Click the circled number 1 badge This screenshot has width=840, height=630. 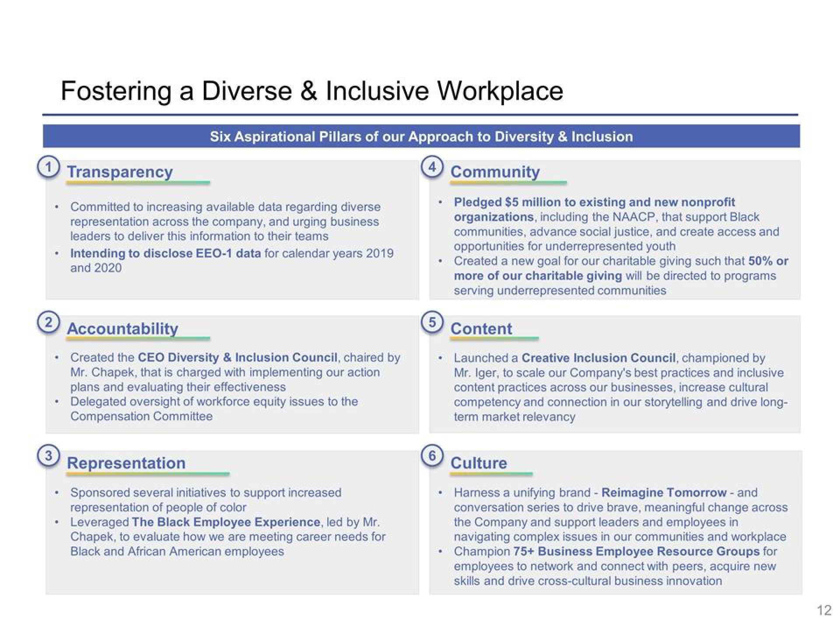tap(48, 168)
